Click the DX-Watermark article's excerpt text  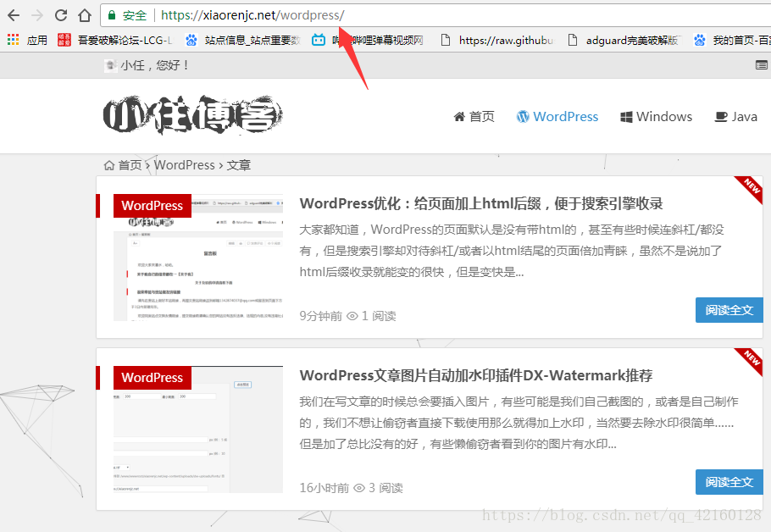click(519, 423)
